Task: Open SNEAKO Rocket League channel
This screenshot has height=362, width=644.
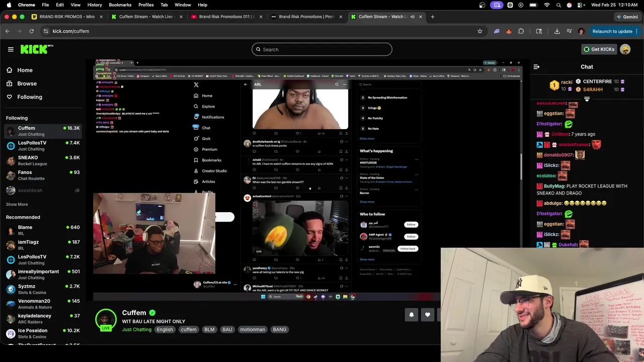Action: 42,160
